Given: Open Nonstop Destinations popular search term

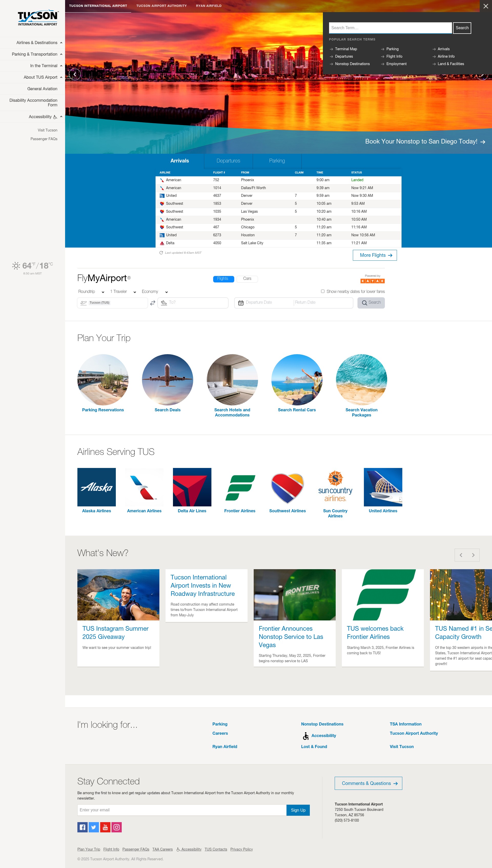Looking at the screenshot, I should (352, 64).
